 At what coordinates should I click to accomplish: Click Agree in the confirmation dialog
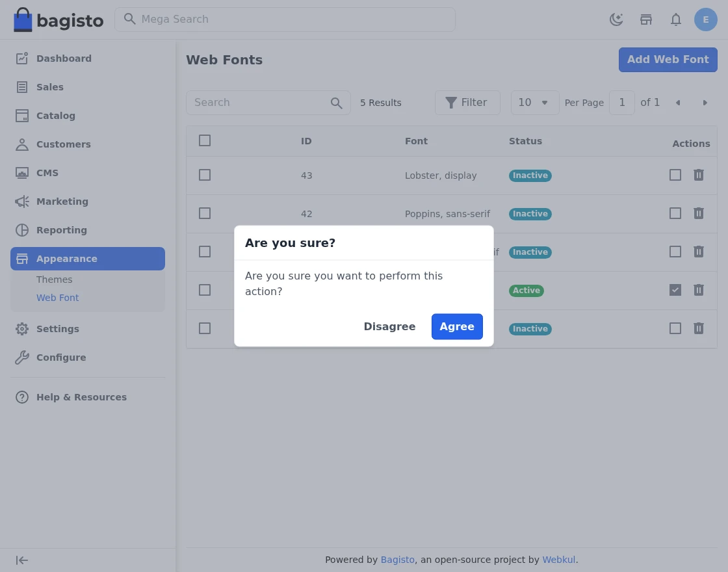(457, 326)
